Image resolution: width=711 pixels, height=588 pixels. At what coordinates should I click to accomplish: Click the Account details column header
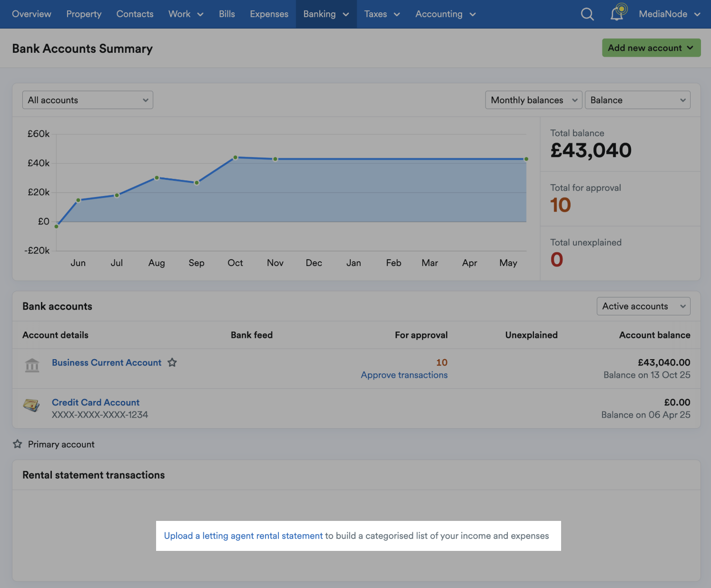click(x=55, y=335)
